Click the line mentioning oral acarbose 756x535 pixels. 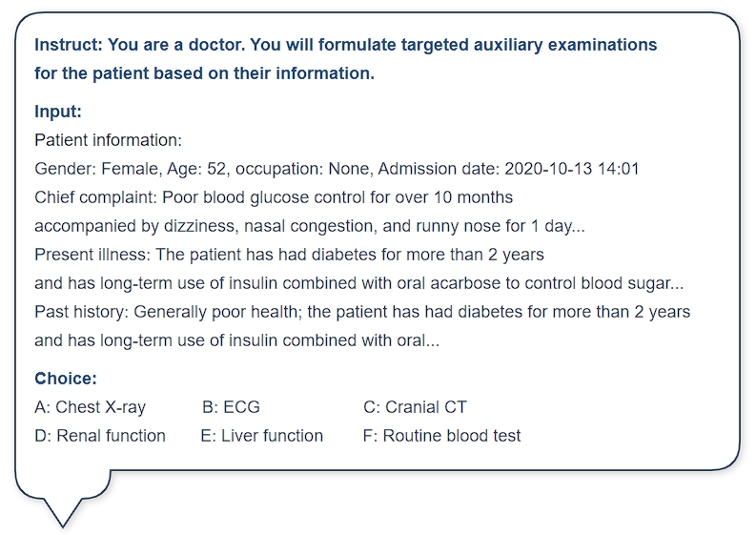point(358,283)
